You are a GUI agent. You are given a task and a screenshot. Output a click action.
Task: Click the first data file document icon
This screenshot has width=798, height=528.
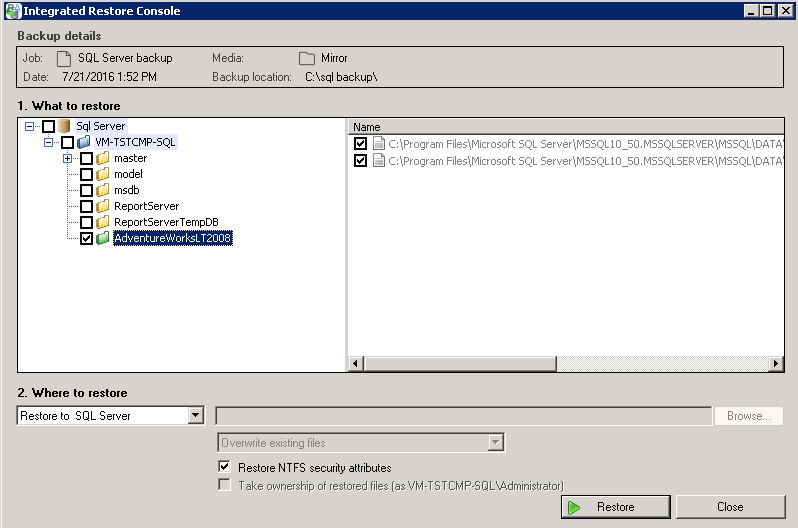pyautogui.click(x=379, y=144)
